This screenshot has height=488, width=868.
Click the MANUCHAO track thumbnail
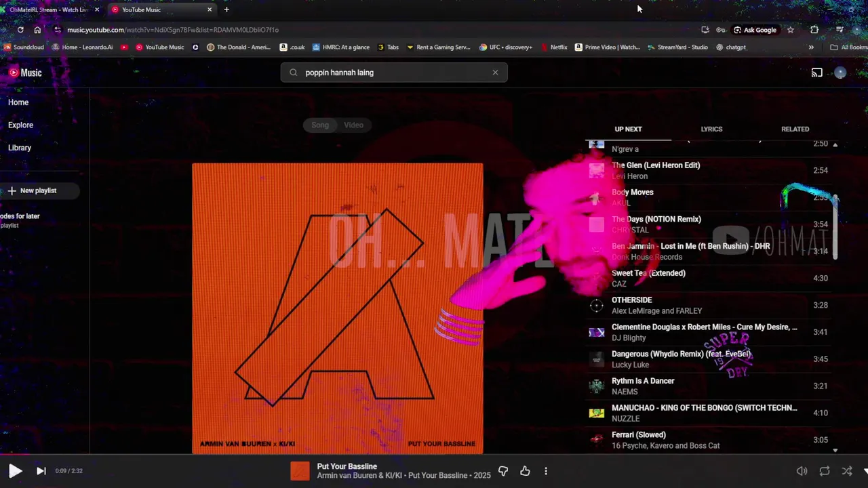point(597,413)
